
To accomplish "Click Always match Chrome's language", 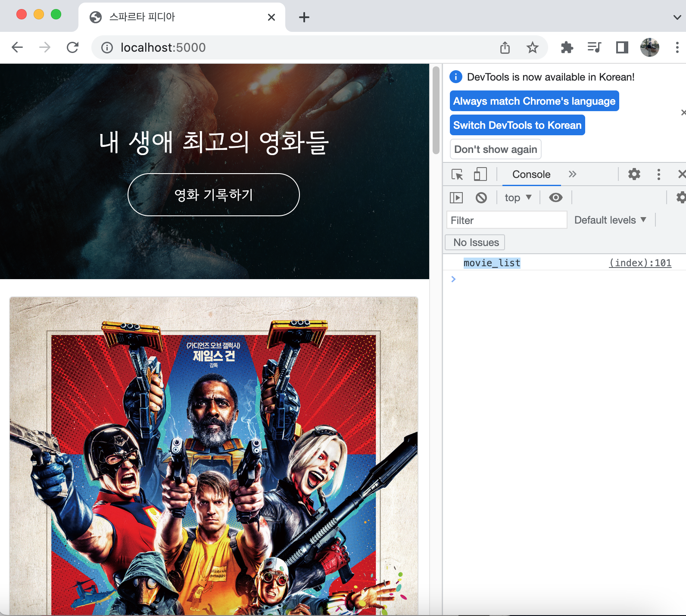I will (x=534, y=101).
